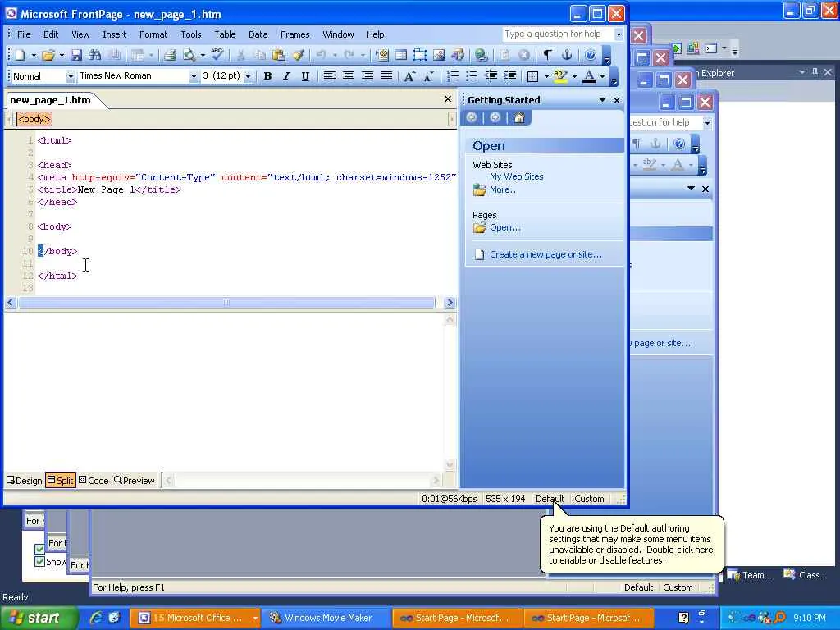
Task: Apply the yellow highlight color
Action: point(559,76)
